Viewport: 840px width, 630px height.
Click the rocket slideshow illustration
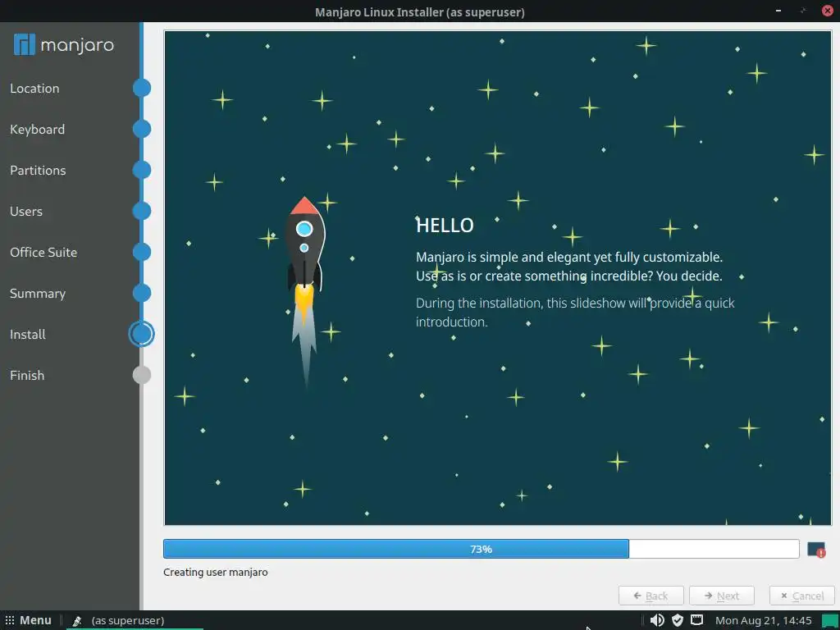(x=305, y=291)
